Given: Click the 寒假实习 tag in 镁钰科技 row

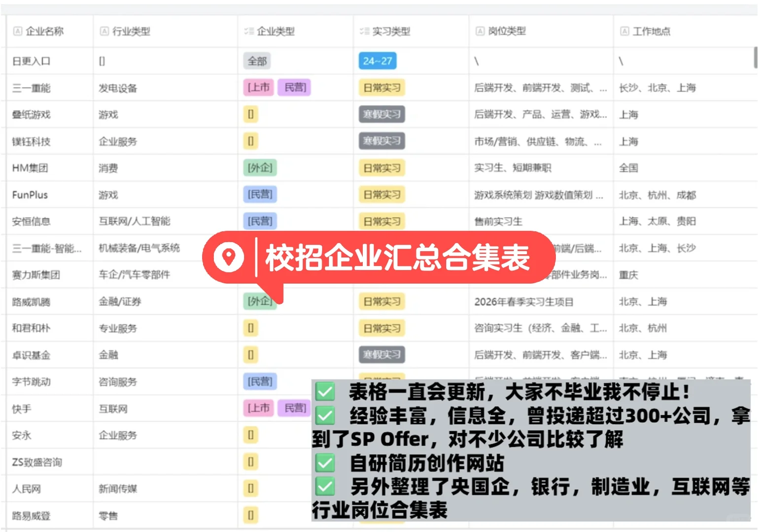Looking at the screenshot, I should [381, 141].
